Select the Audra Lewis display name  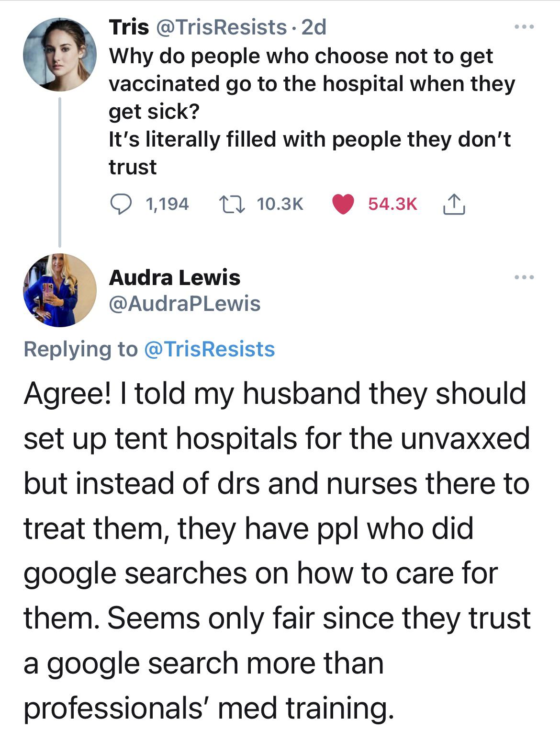(x=175, y=277)
